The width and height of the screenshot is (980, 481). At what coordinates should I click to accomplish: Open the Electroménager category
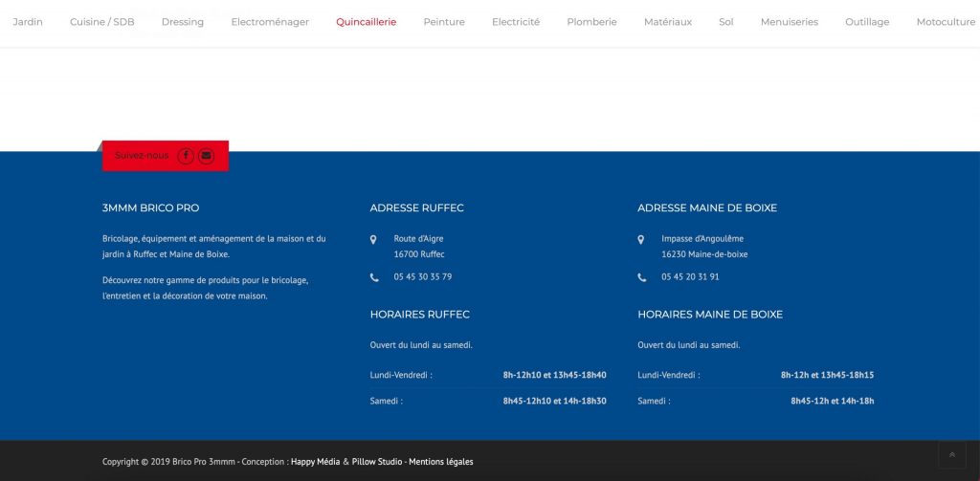coord(270,22)
